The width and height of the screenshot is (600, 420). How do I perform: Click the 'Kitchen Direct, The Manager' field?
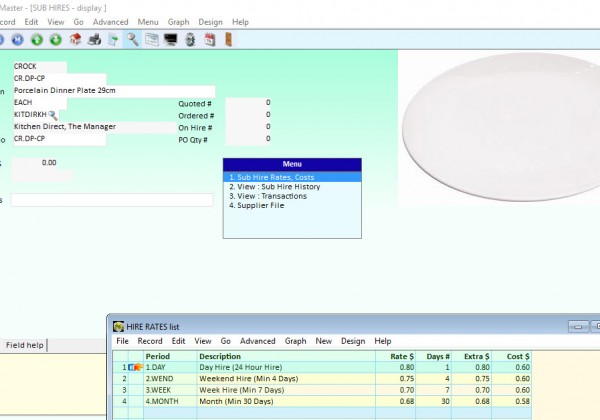[x=95, y=127]
